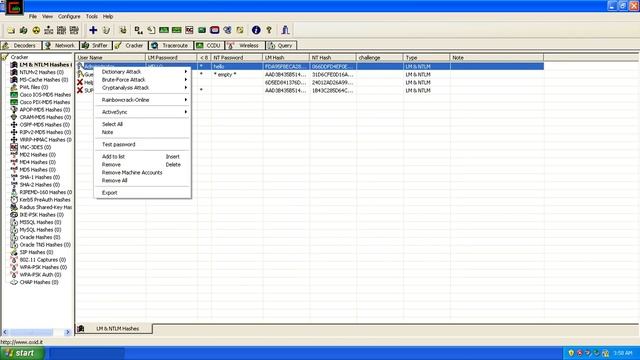Click the blue info About icon

tap(256, 30)
